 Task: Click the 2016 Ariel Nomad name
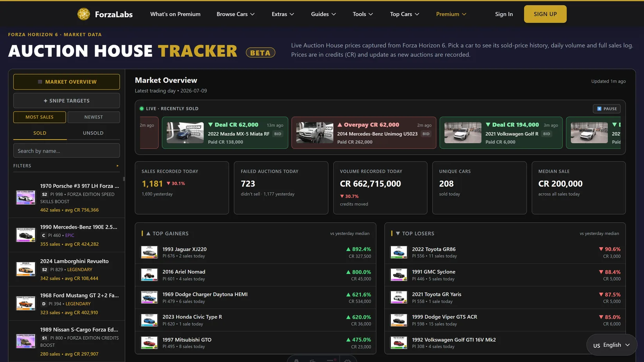[184, 272]
